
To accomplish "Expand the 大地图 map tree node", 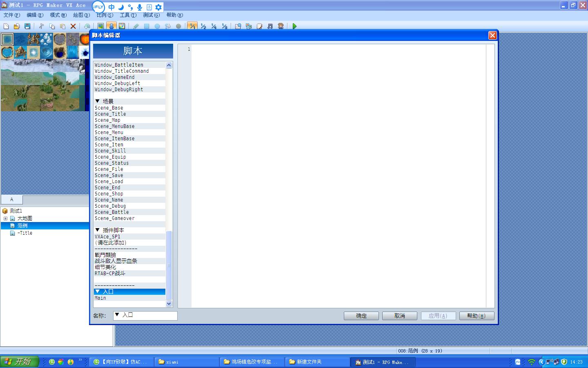I will coord(5,218).
